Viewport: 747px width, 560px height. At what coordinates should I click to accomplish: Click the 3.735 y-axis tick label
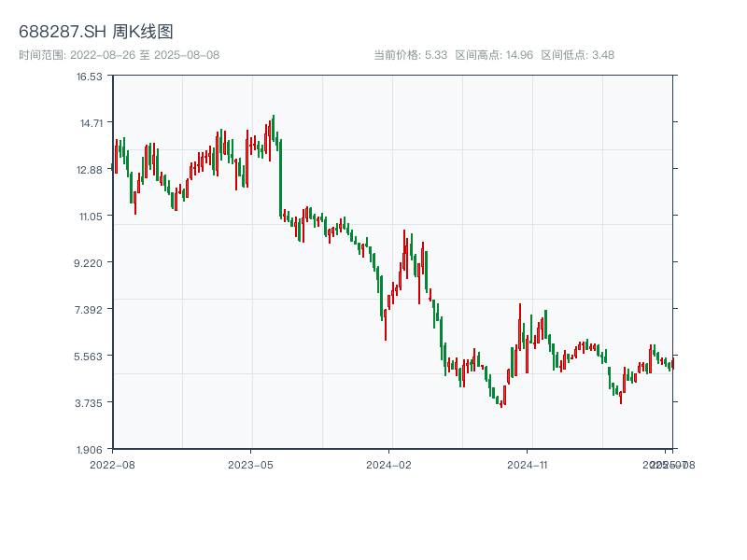click(90, 403)
